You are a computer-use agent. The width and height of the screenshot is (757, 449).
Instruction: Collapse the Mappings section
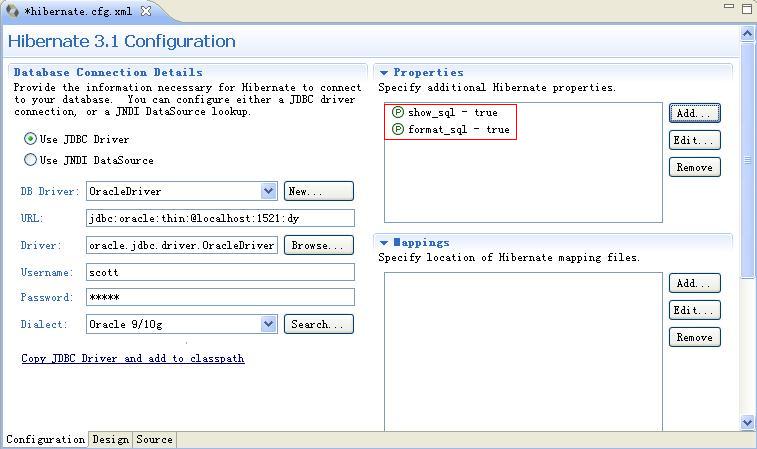[x=384, y=243]
